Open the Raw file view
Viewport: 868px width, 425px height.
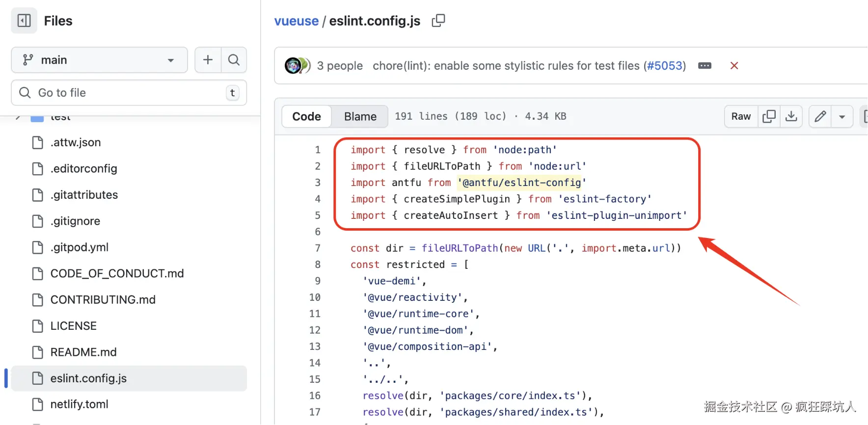tap(741, 116)
